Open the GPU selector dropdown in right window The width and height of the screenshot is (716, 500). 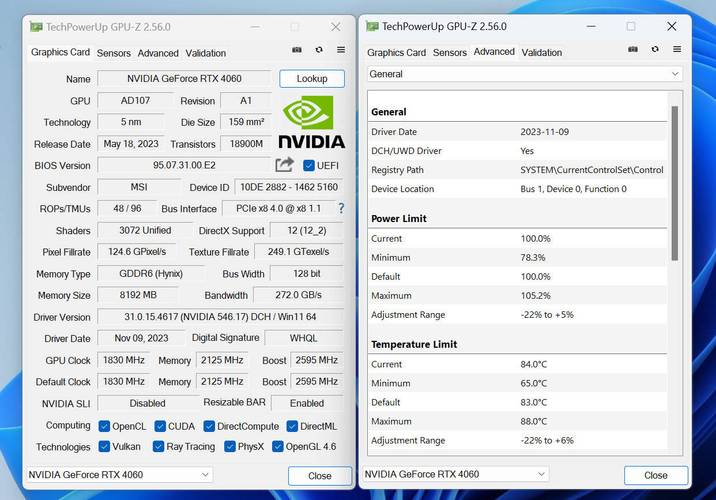[x=455, y=474]
